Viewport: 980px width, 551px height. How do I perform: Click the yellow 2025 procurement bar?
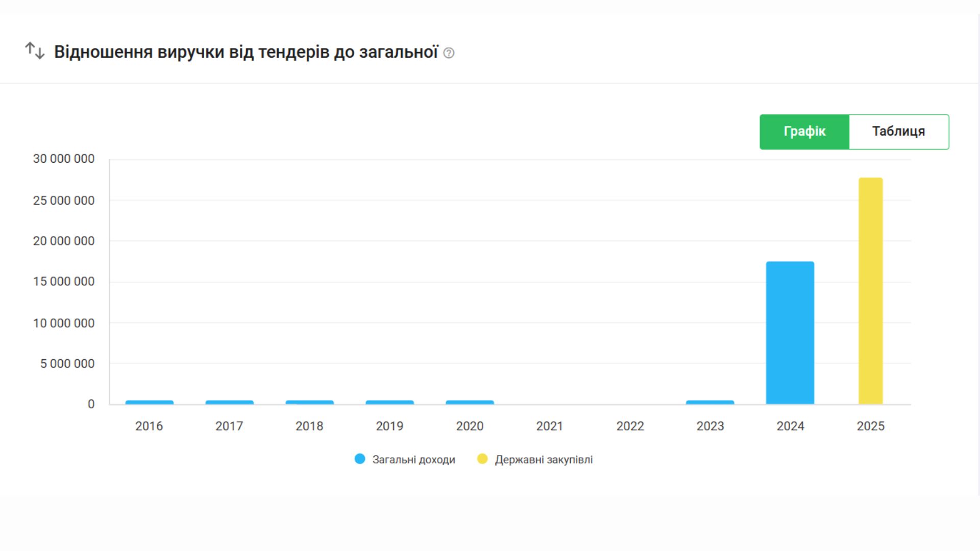(x=870, y=291)
